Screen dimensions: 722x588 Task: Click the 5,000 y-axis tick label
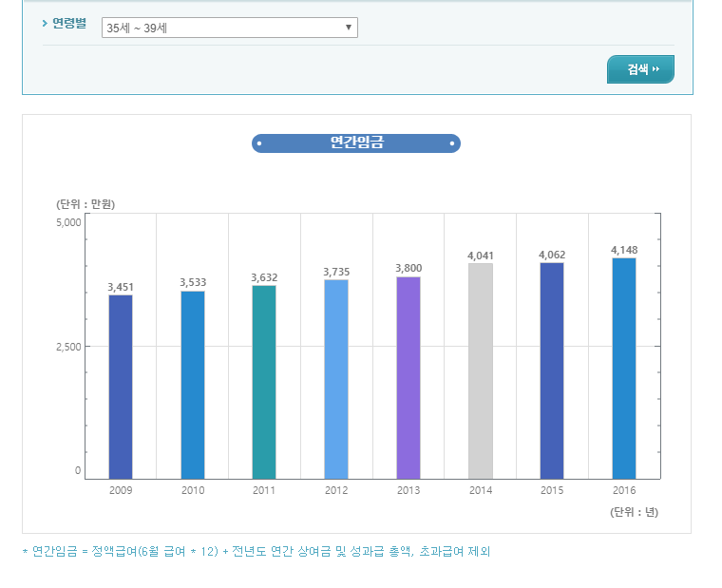pyautogui.click(x=67, y=222)
